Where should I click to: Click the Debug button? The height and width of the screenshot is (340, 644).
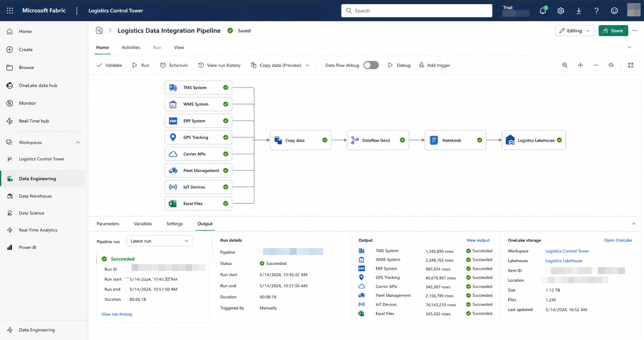coord(399,65)
